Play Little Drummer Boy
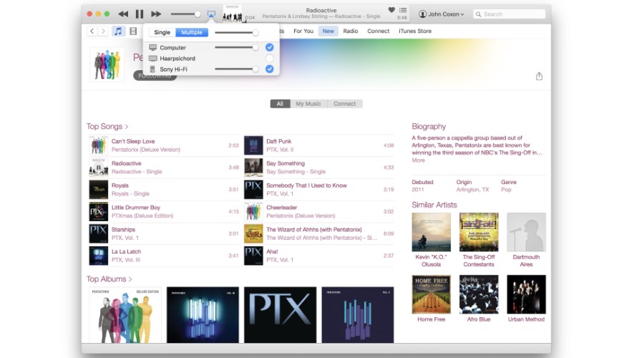Viewport: 644px width, 358px height. point(164,212)
